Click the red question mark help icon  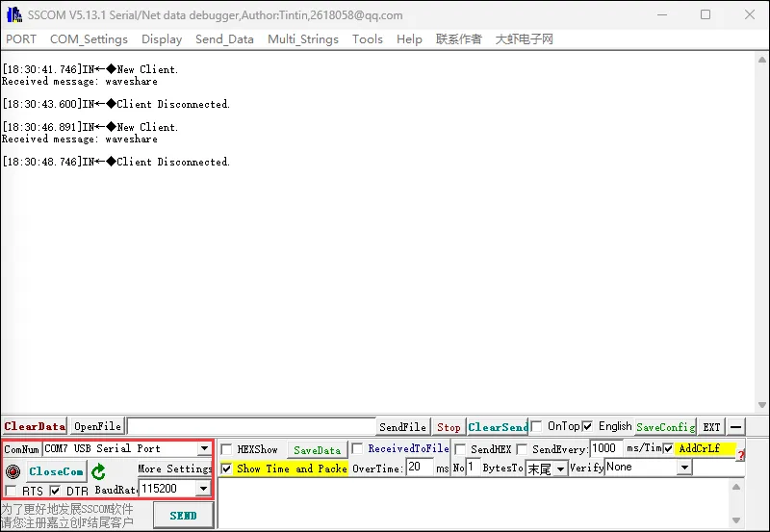point(741,454)
